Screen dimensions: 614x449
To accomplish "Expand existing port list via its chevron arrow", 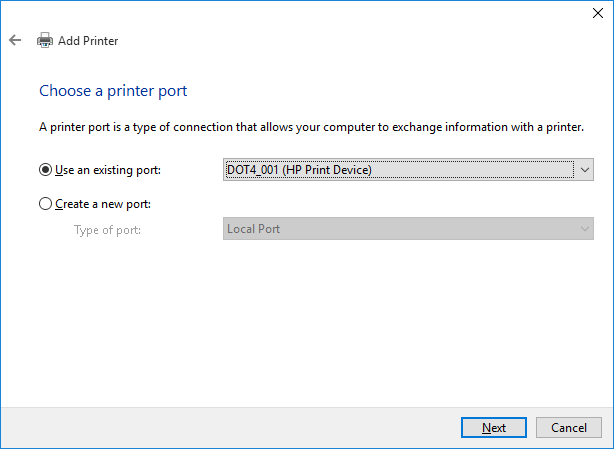I will 585,170.
